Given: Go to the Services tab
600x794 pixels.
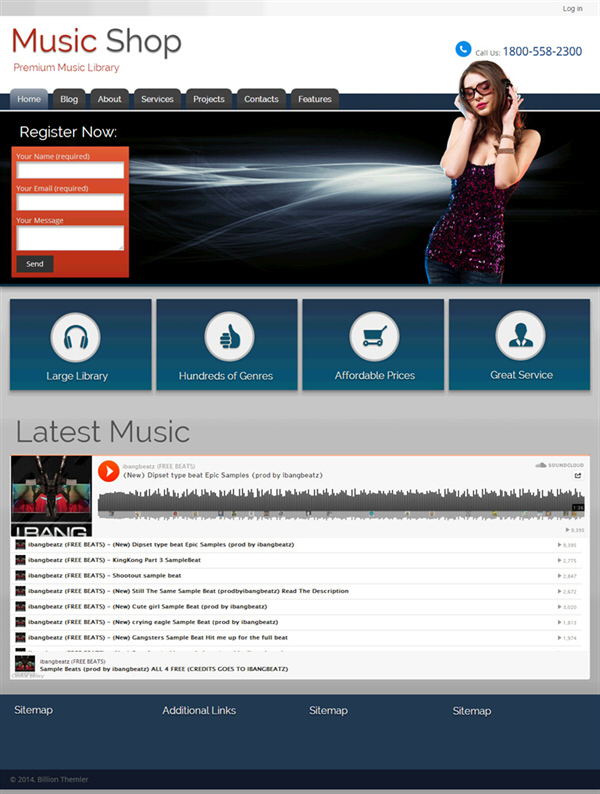Looking at the screenshot, I should 157,99.
